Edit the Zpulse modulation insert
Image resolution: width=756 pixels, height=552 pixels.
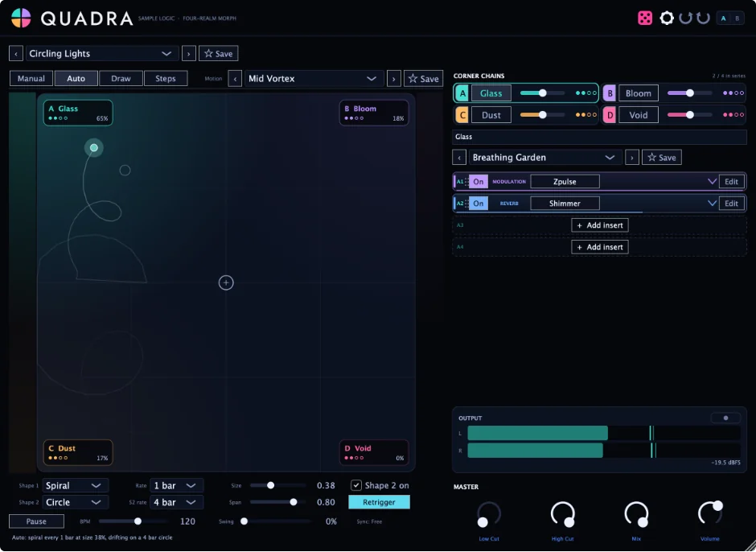(731, 181)
